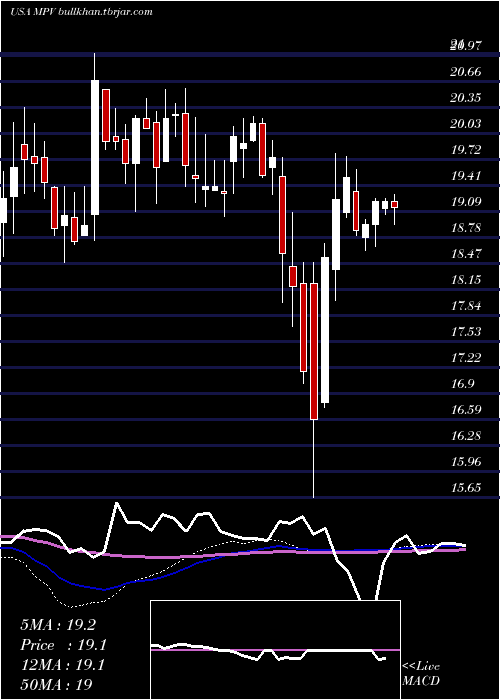
Task: Click the 15.65 price axis label
Action: click(x=466, y=488)
